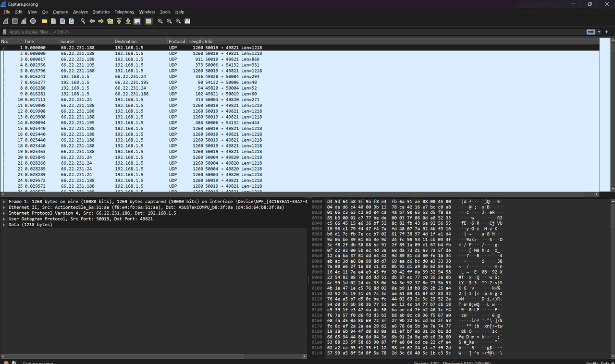
Task: Add a display filter button plus
Action: click(607, 32)
